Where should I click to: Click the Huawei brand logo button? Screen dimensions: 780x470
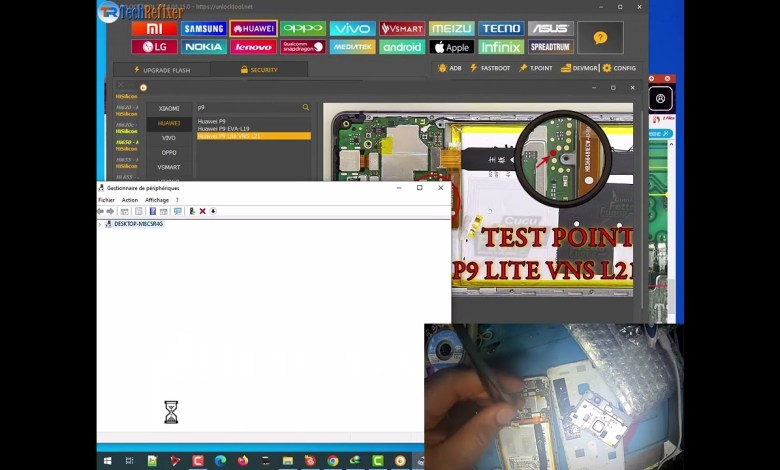(253, 29)
